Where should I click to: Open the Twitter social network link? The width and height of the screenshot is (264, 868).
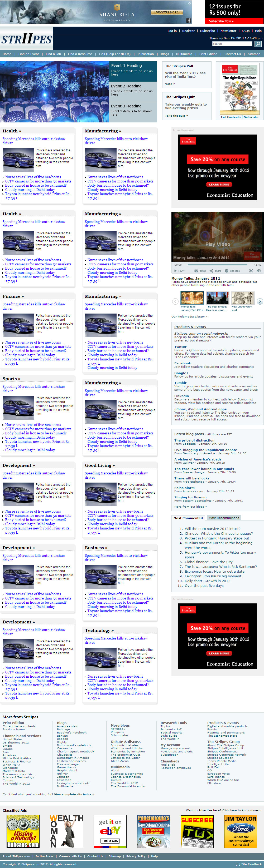(x=180, y=346)
